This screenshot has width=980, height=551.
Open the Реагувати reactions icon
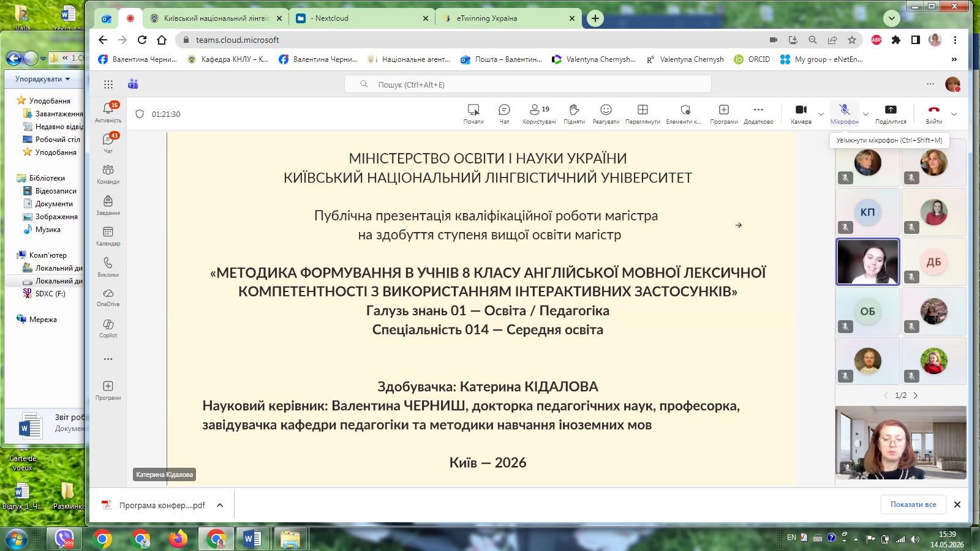point(606,113)
